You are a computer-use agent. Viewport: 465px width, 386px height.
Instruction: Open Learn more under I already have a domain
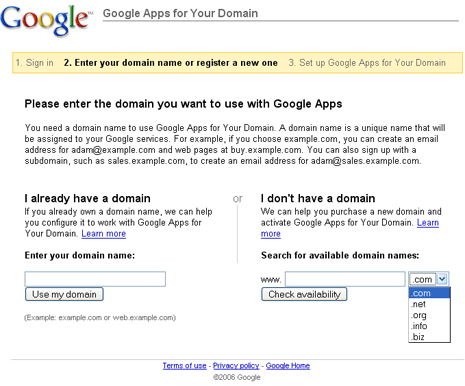(104, 234)
